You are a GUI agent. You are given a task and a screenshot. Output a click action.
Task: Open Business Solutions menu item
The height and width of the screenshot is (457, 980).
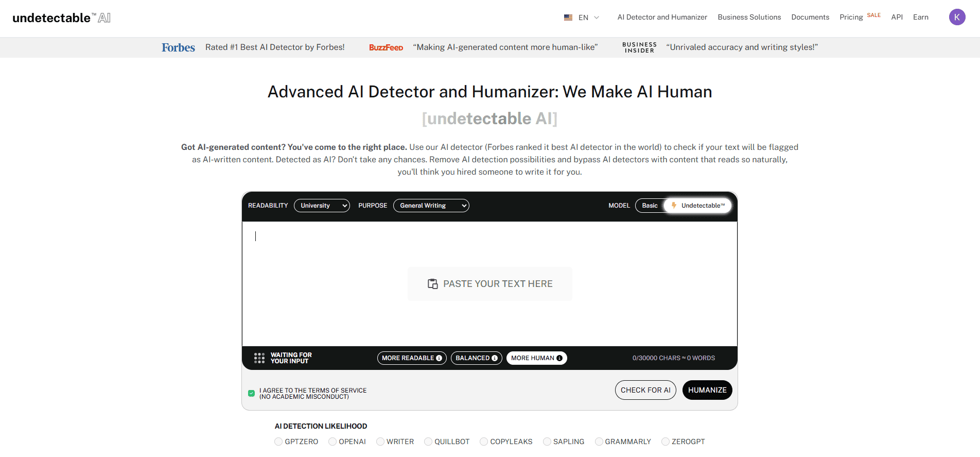[x=749, y=17]
